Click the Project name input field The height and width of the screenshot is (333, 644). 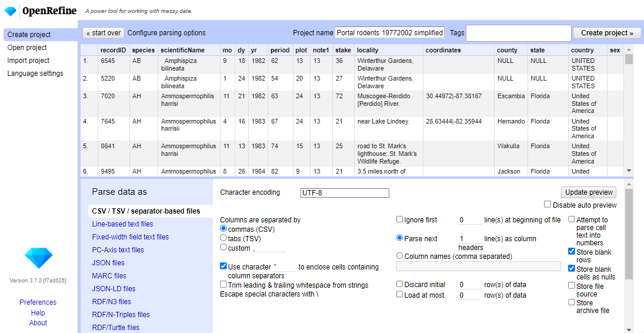click(390, 33)
